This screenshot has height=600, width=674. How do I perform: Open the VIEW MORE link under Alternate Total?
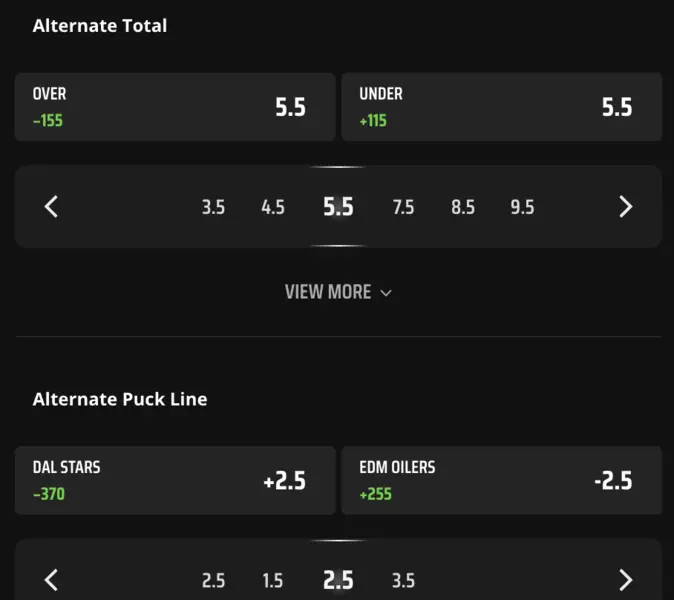pyautogui.click(x=338, y=292)
